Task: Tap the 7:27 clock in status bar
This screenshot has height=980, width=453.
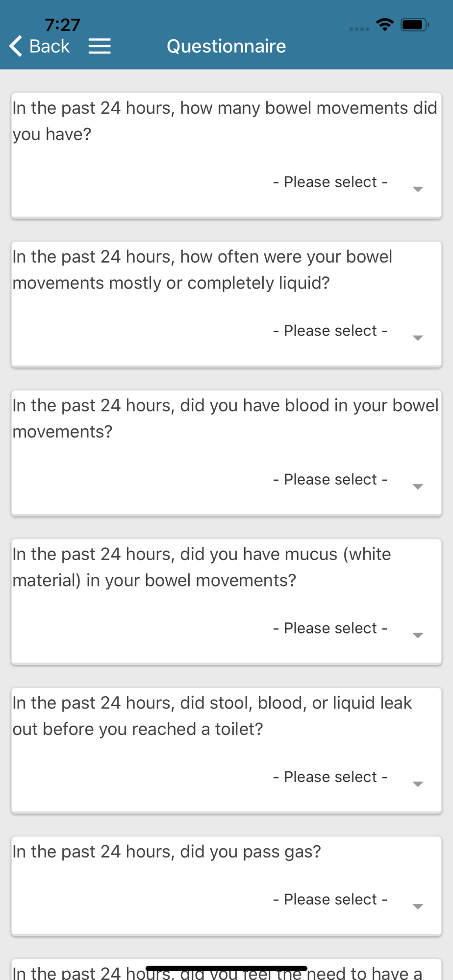Action: tap(62, 25)
